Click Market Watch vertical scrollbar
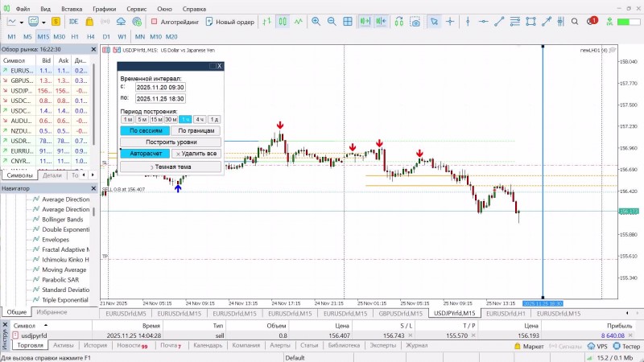Screen dimensions: 644x362 (93, 103)
